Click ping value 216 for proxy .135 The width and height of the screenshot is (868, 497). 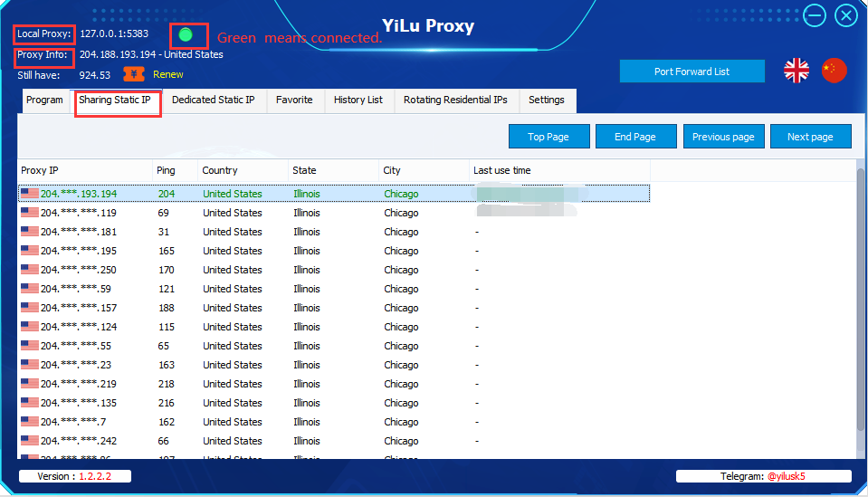click(x=166, y=403)
